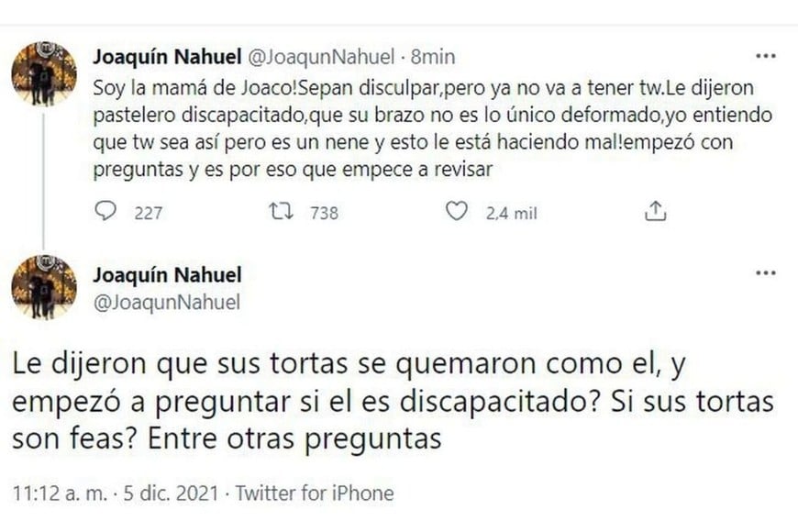Click the Twitter for iPhone source link
798x532 pixels.
(x=314, y=493)
